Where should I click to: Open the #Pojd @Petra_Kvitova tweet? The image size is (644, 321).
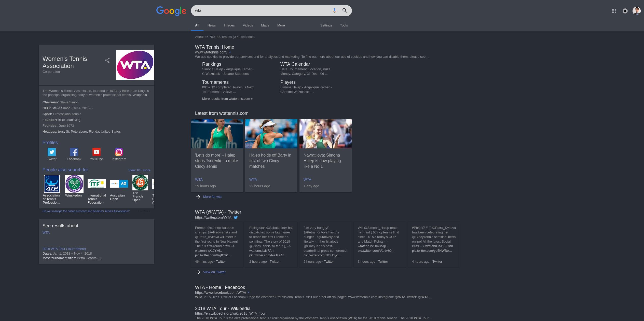point(434,244)
